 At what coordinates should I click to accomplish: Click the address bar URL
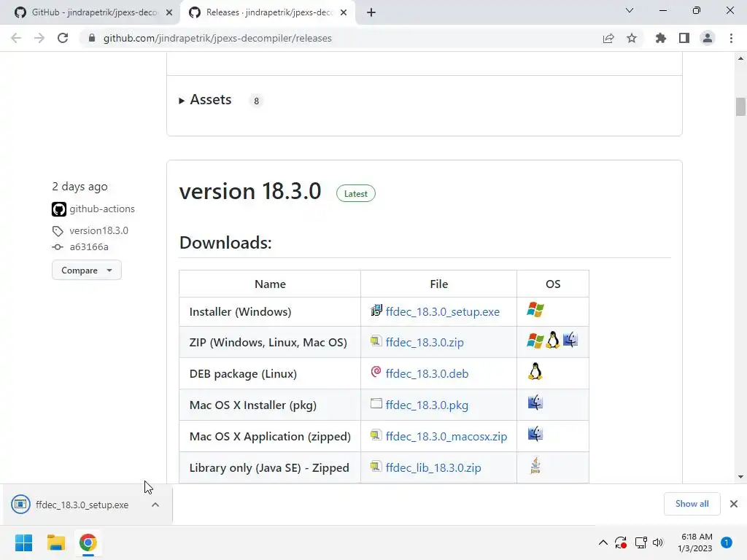tap(217, 38)
